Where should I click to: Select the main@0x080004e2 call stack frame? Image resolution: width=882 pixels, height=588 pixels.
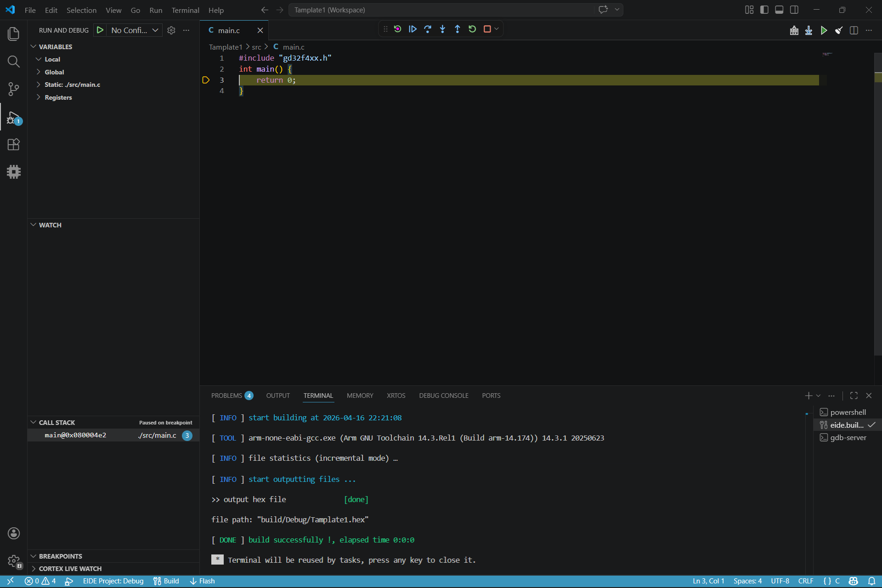tap(113, 435)
